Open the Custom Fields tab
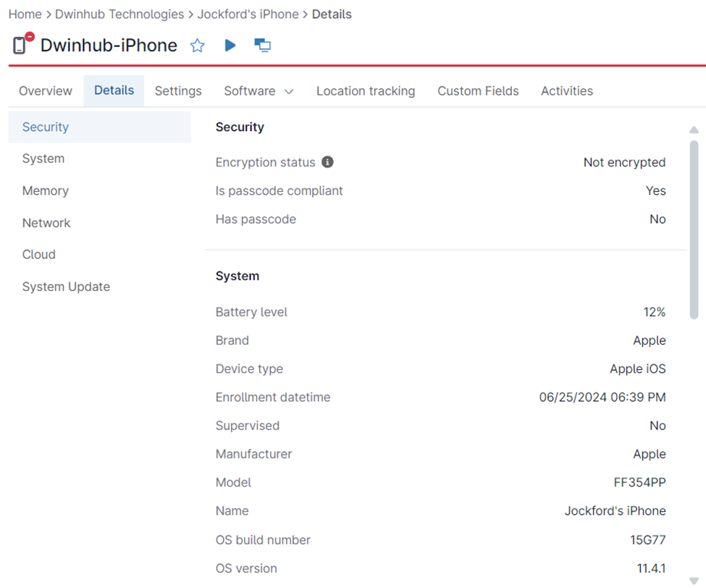 (478, 91)
